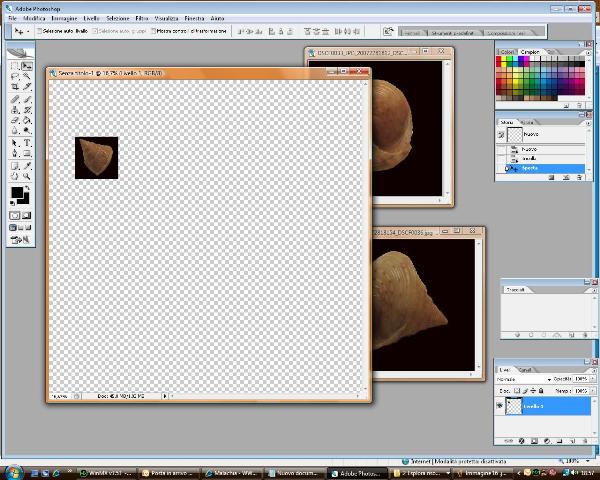Select the 'Sposta' state in History panel
This screenshot has width=600, height=480.
click(530, 168)
